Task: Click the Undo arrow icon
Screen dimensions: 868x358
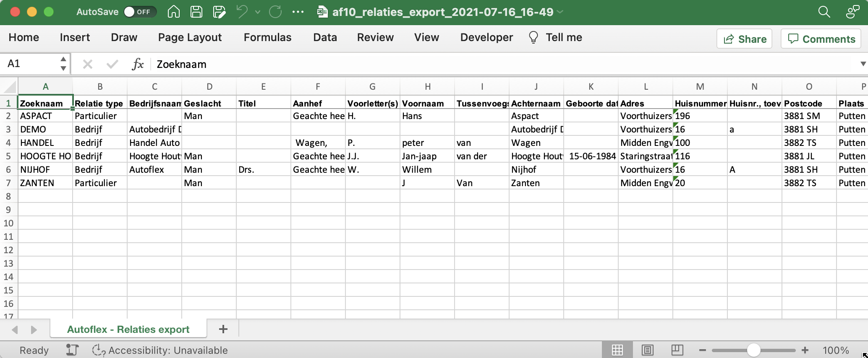Action: tap(242, 12)
